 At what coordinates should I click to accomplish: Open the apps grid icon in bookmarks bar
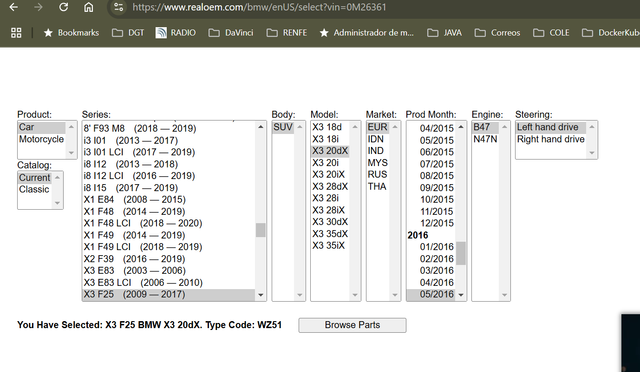(16, 33)
